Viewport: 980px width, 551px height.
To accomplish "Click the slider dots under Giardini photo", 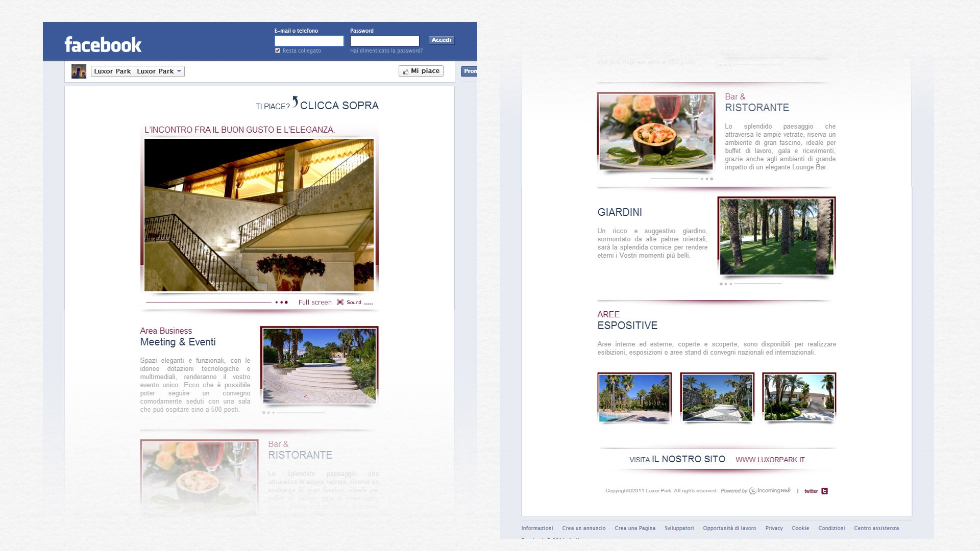I will (x=726, y=284).
